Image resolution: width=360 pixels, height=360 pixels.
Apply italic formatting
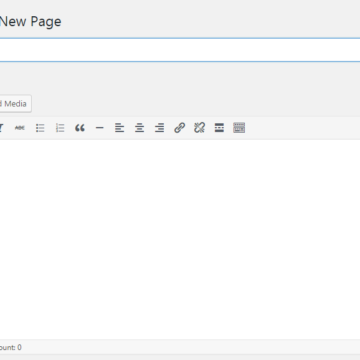click(1, 128)
